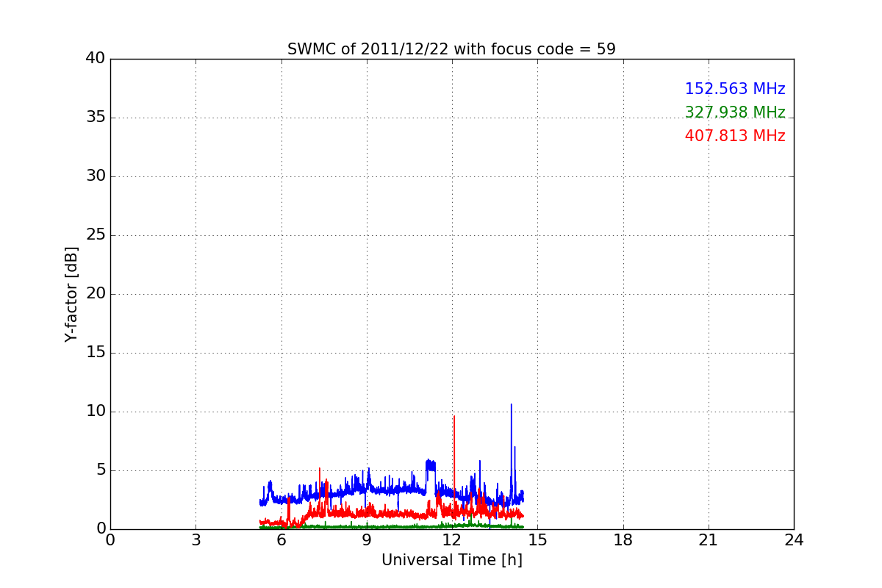Screen dimensions: 882x588
Task: Click the y-axis tick label 30
Action: coord(96,176)
